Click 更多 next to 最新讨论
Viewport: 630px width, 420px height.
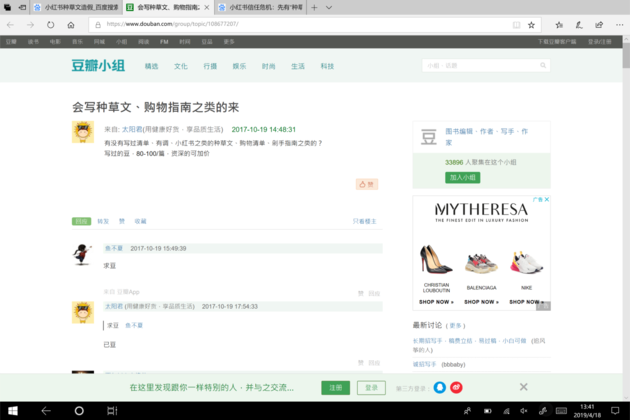click(x=455, y=326)
